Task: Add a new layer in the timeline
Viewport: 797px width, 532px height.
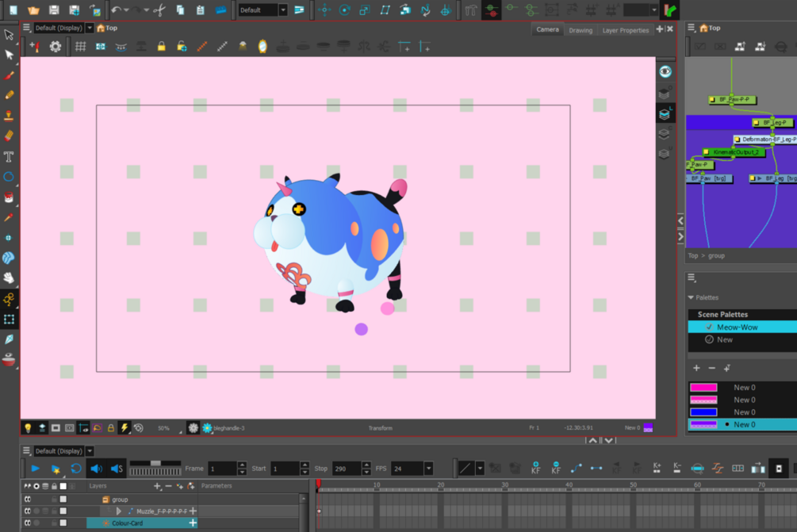Action: click(157, 487)
